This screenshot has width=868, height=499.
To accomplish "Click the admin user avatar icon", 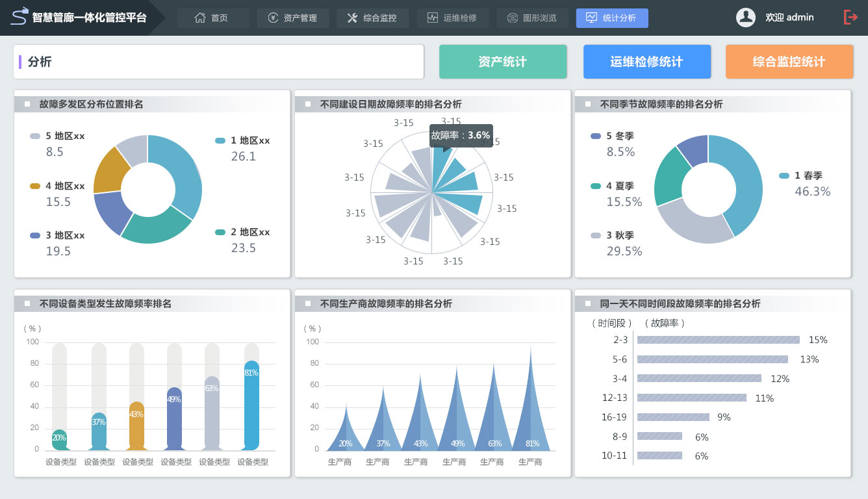I will coord(745,18).
